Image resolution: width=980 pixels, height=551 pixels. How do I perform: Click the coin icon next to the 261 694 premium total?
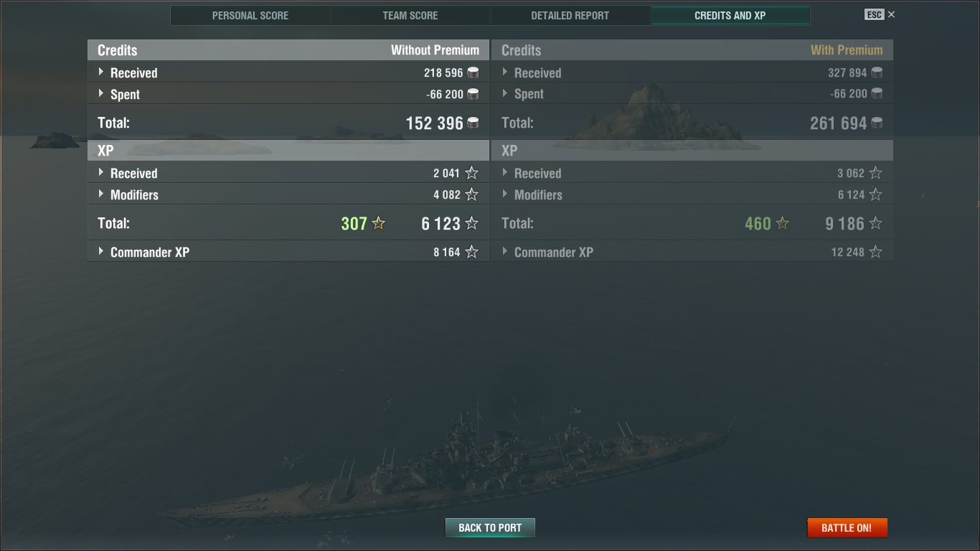pos(877,123)
